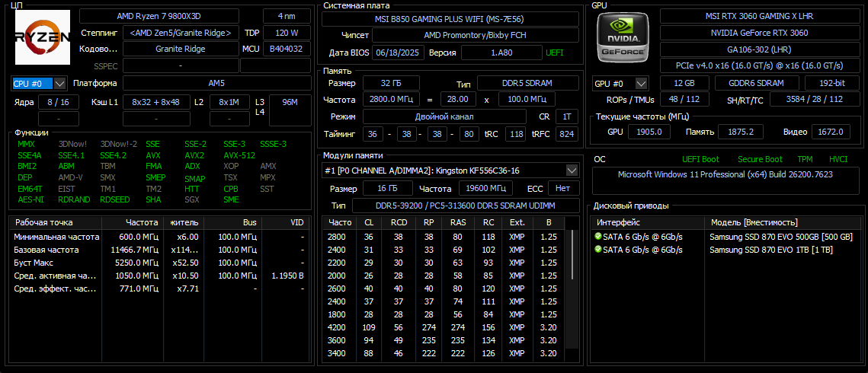Click the L1 cache field '8x32 + 8x48'
This screenshot has height=373, width=868.
click(x=156, y=102)
